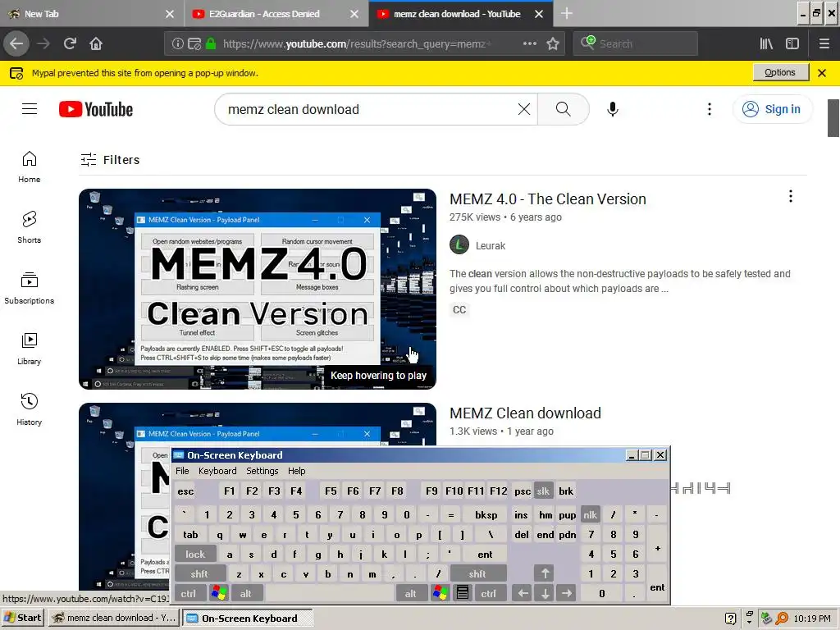Image resolution: width=840 pixels, height=630 pixels.
Task: Click the orange magnifier tray icon
Action: click(x=781, y=619)
